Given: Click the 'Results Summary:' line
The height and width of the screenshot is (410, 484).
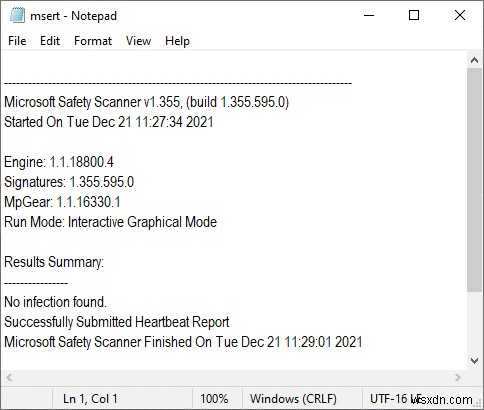Looking at the screenshot, I should [x=54, y=262].
